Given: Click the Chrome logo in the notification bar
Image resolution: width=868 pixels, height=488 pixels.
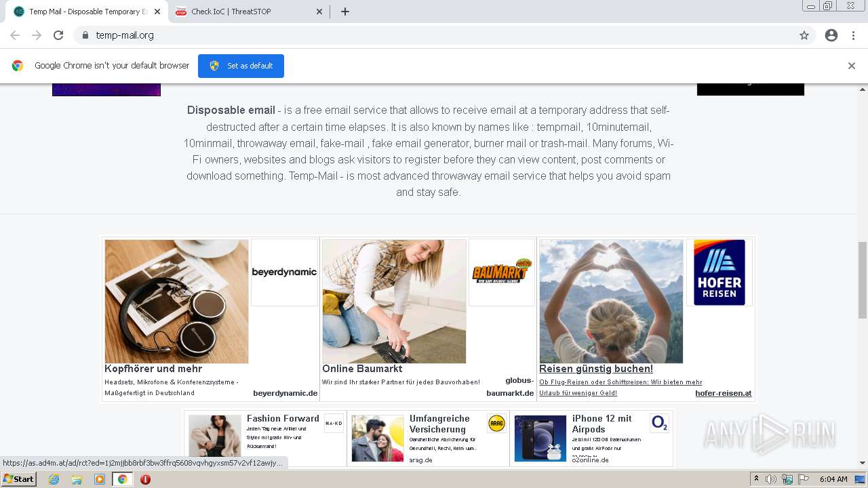Looking at the screenshot, I should pos(18,66).
